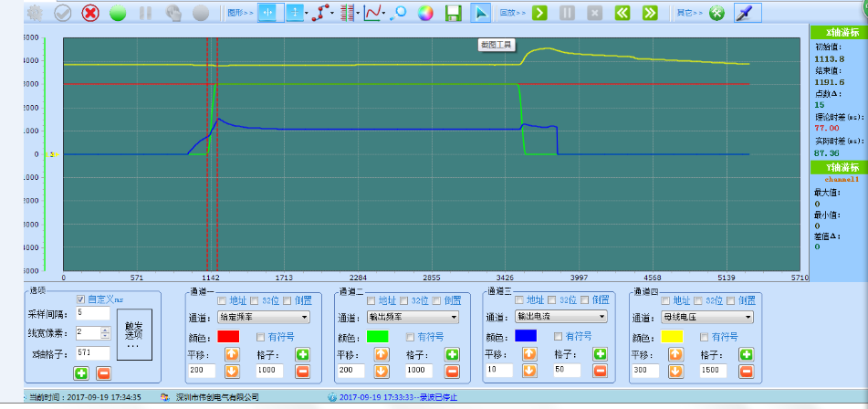Click the 回放>> toolbar label
The height and width of the screenshot is (409, 868).
point(512,13)
